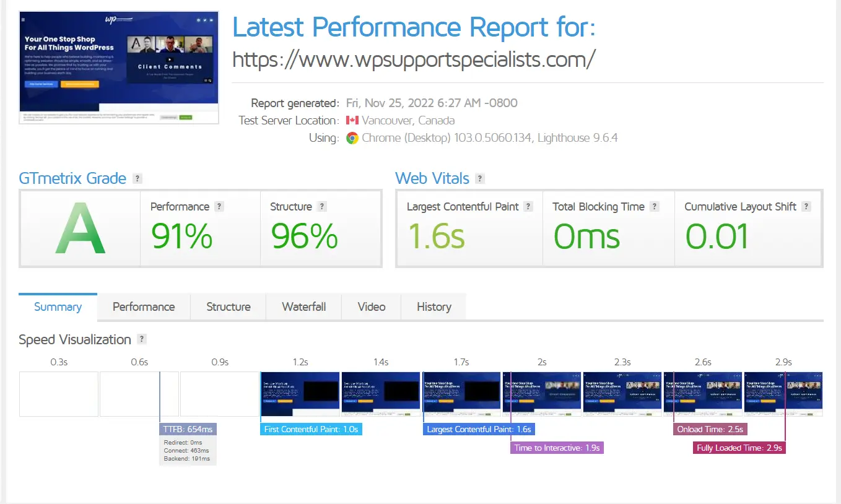Click Largest Contentful Paint 1.6s timeline marker
This screenshot has width=841, height=504.
coord(479,429)
